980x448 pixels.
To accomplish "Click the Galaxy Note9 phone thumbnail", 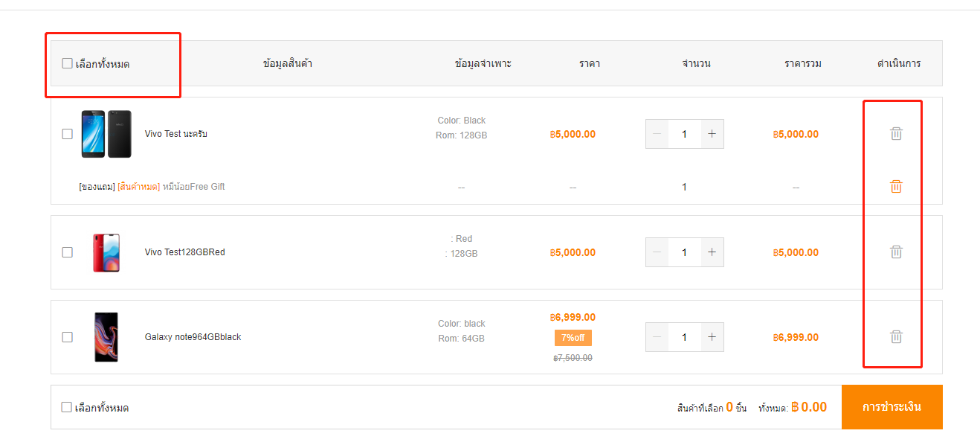I will point(106,337).
